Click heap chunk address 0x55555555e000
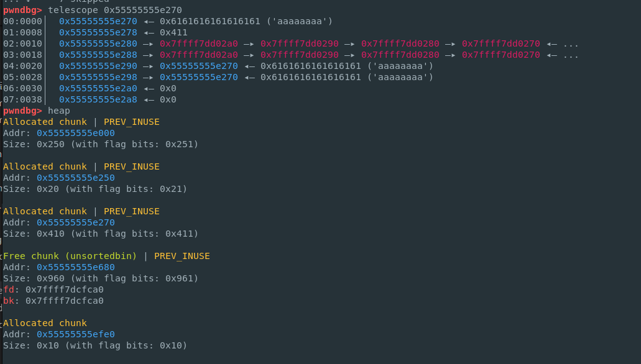641x364 pixels. click(x=75, y=133)
